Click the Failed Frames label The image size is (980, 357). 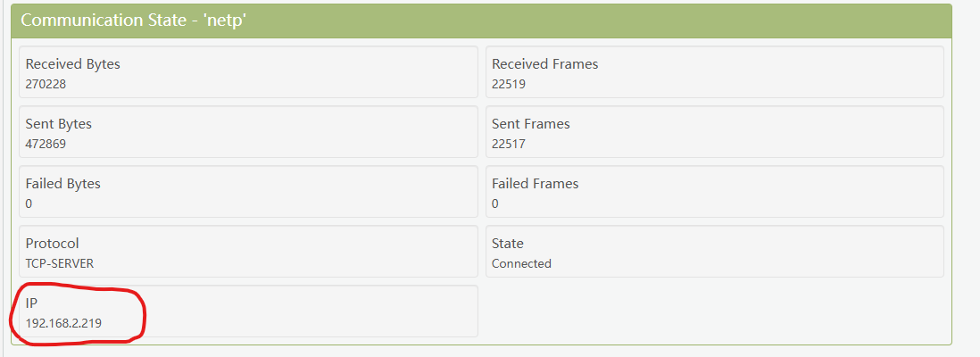[535, 184]
